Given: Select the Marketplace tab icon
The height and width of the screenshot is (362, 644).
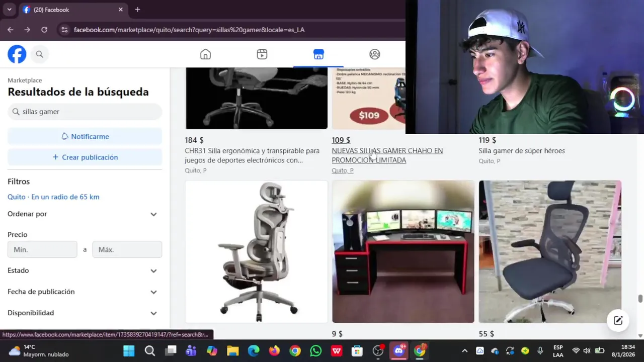Looking at the screenshot, I should [318, 54].
